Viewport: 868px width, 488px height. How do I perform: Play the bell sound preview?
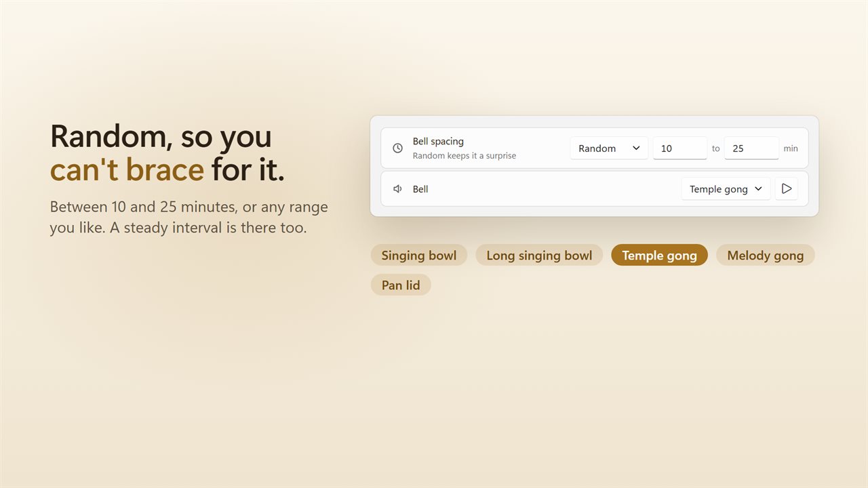point(787,189)
